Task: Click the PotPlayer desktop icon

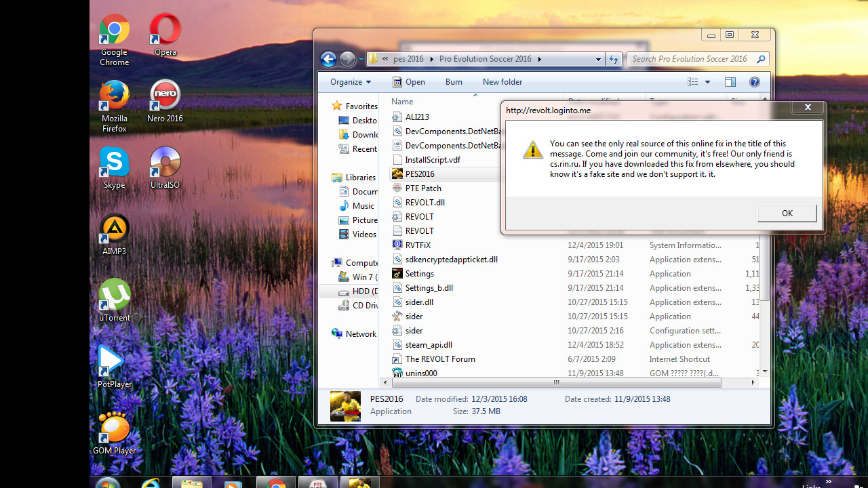Action: pyautogui.click(x=114, y=367)
